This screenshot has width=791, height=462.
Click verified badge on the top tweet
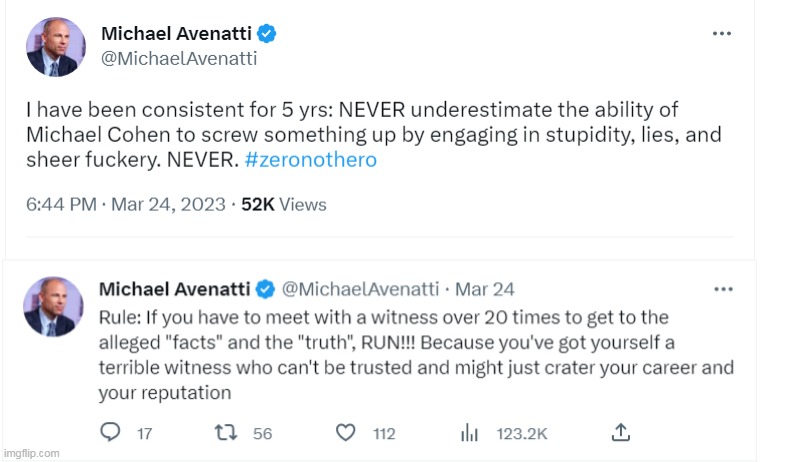tap(267, 34)
